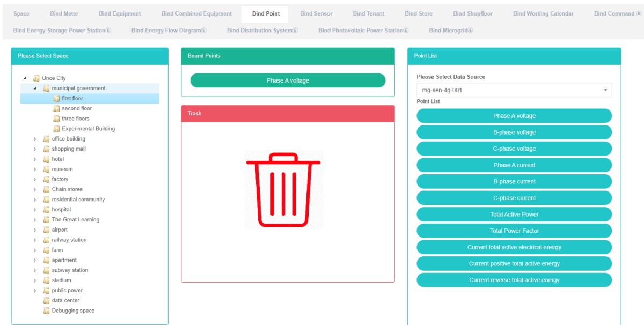Select Experimental Building in the tree
The width and height of the screenshot is (644, 325).
(88, 129)
